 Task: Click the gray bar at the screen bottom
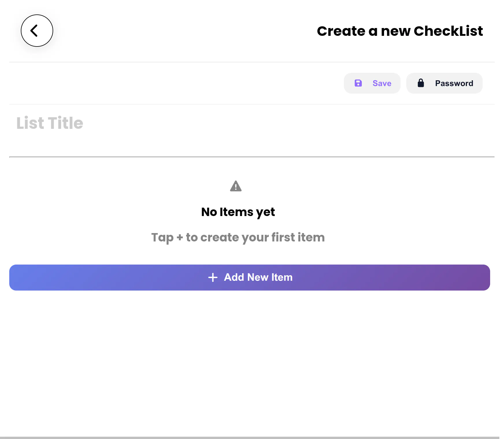(252, 438)
